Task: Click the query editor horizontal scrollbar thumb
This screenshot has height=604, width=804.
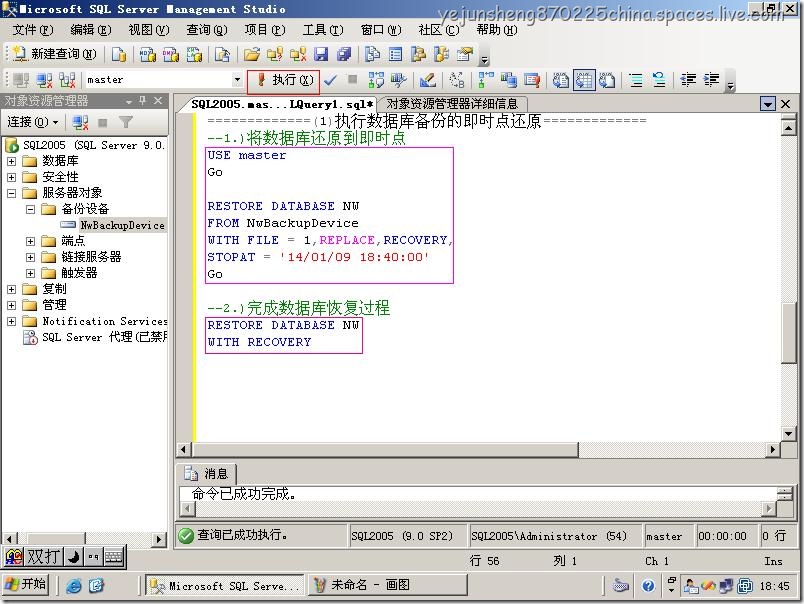Action: (x=385, y=450)
